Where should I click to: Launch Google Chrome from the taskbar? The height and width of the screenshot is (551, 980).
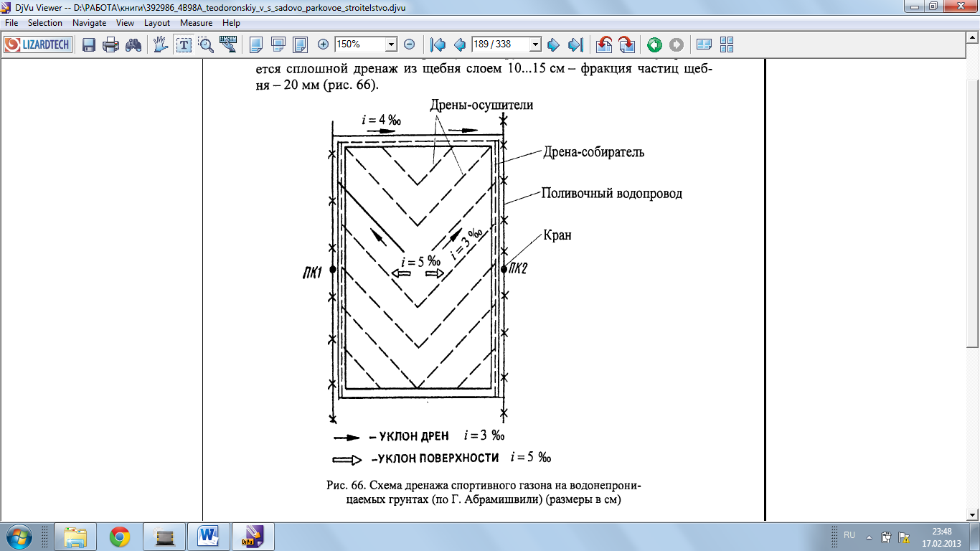pos(120,537)
